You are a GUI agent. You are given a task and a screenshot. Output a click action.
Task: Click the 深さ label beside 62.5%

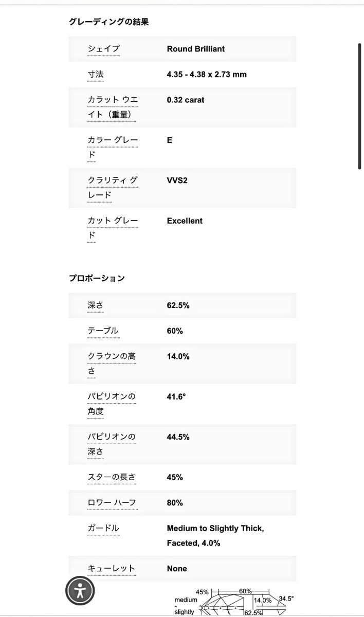point(96,305)
